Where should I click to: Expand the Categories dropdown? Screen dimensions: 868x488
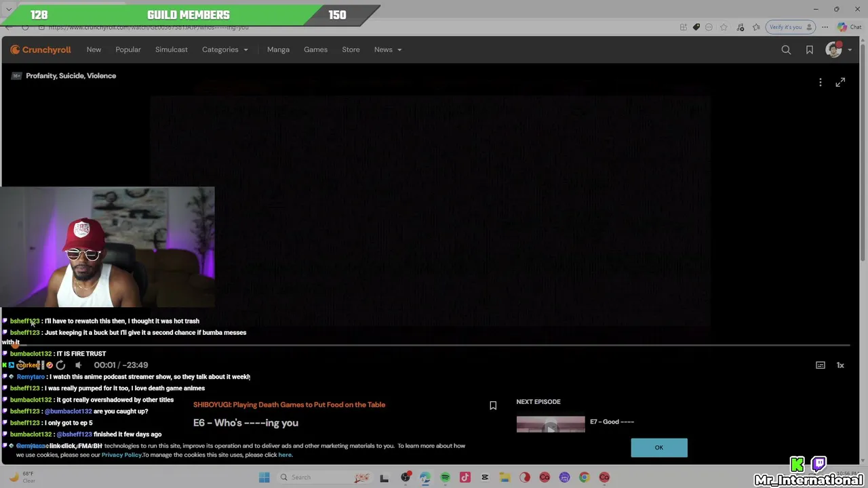(x=225, y=49)
